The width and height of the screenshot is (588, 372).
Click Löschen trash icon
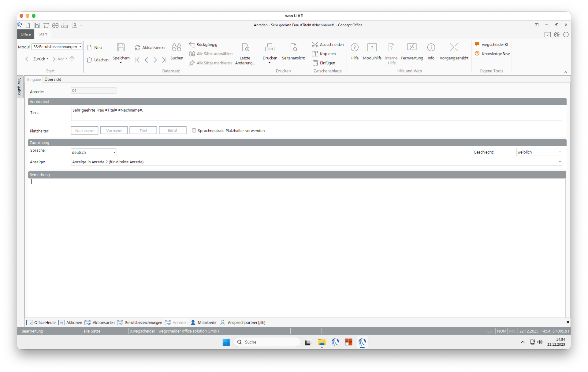click(x=89, y=60)
